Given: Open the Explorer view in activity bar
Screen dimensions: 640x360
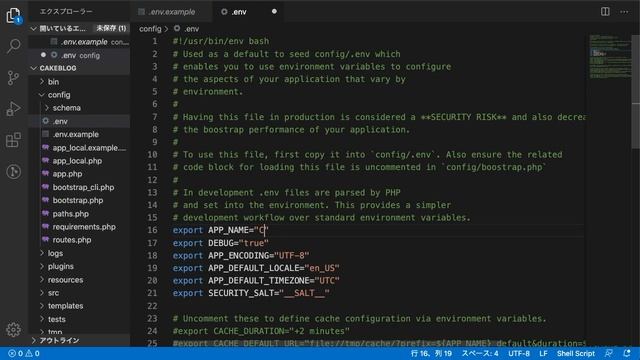Looking at the screenshot, I should [x=13, y=16].
